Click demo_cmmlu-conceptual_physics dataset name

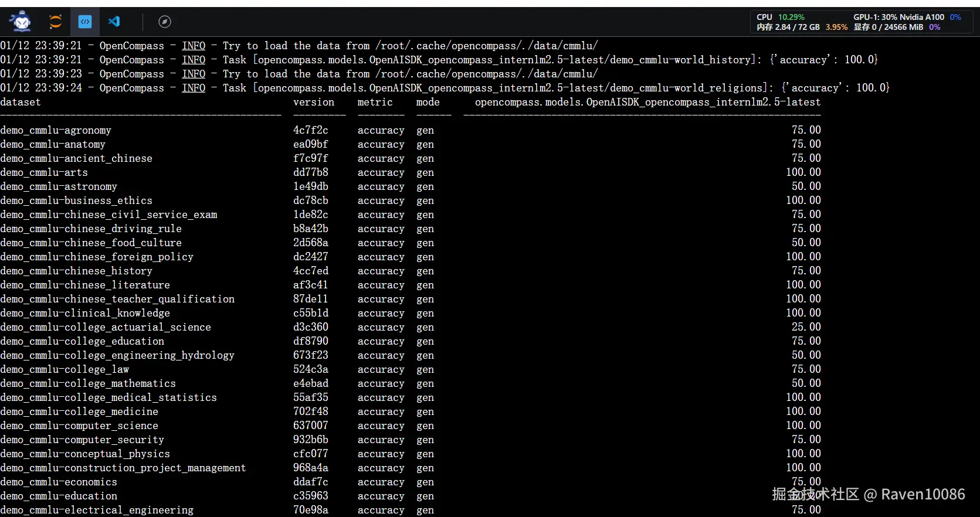click(85, 454)
